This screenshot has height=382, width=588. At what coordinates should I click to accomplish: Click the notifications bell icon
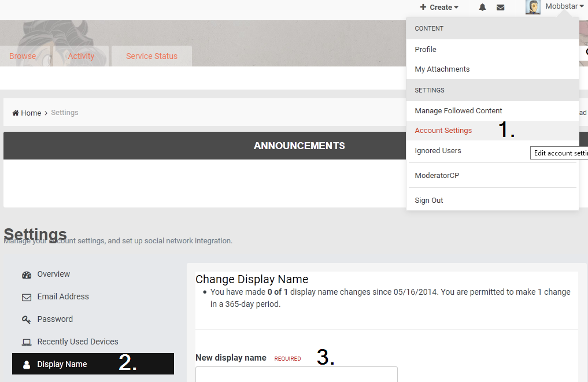tap(482, 8)
